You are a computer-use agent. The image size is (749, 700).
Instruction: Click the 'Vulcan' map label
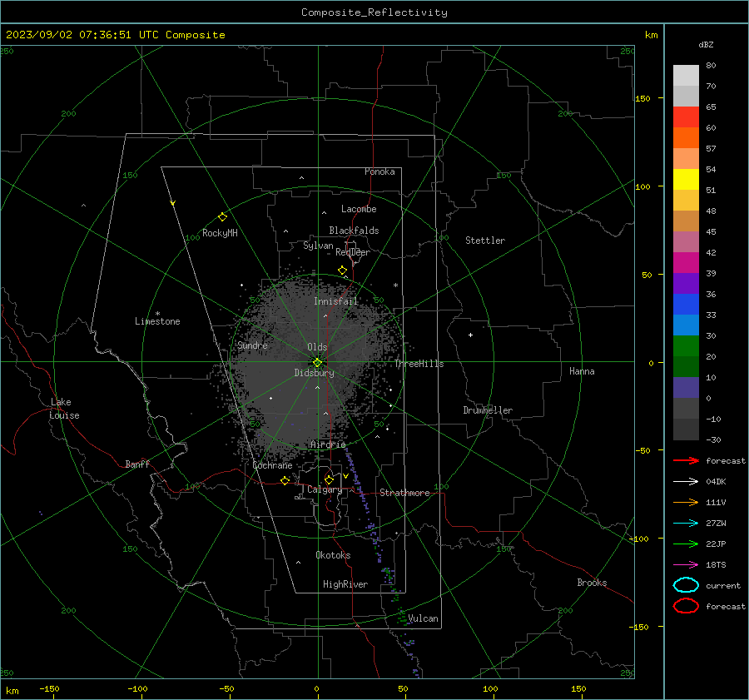point(423,618)
